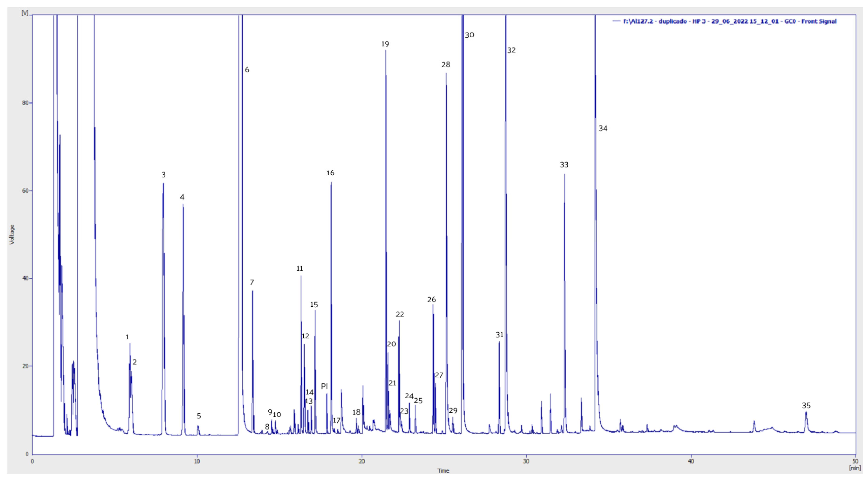Click peak label 8
The width and height of the screenshot is (868, 479).
(x=267, y=427)
